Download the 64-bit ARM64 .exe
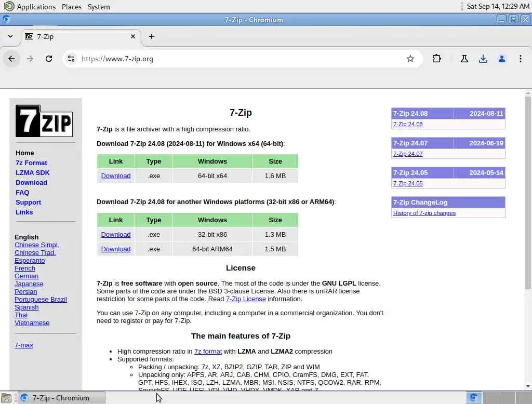The image size is (532, 404). (x=116, y=249)
